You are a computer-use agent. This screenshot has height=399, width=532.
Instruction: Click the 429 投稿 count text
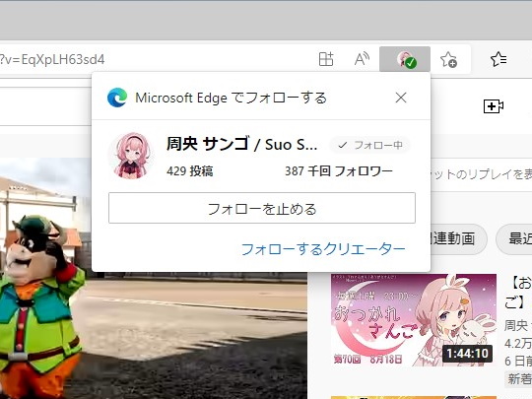[x=190, y=171]
